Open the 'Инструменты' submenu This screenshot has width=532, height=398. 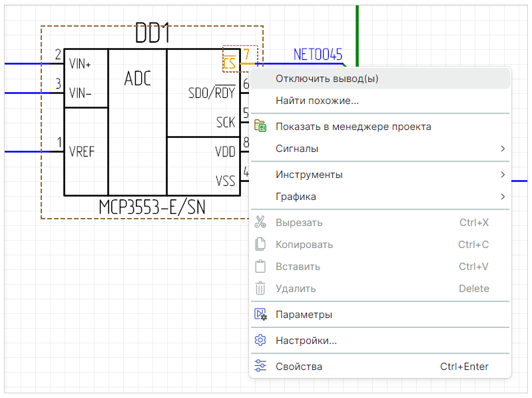380,175
